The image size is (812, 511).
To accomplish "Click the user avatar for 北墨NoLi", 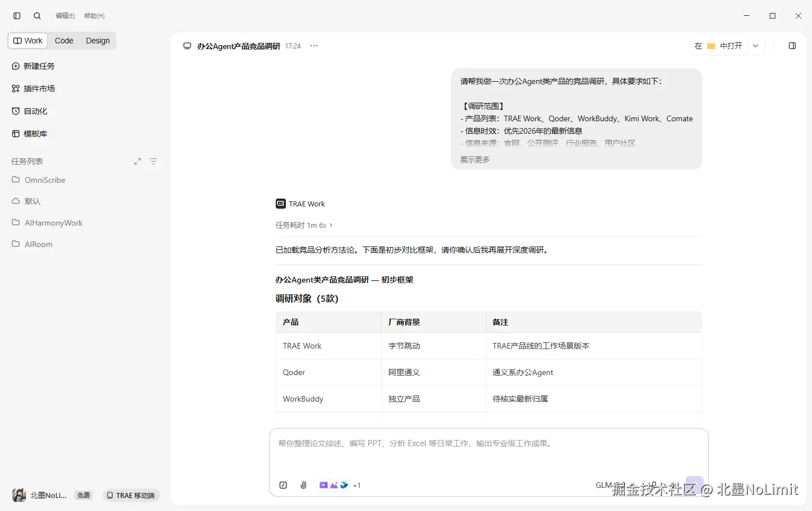I will click(19, 495).
